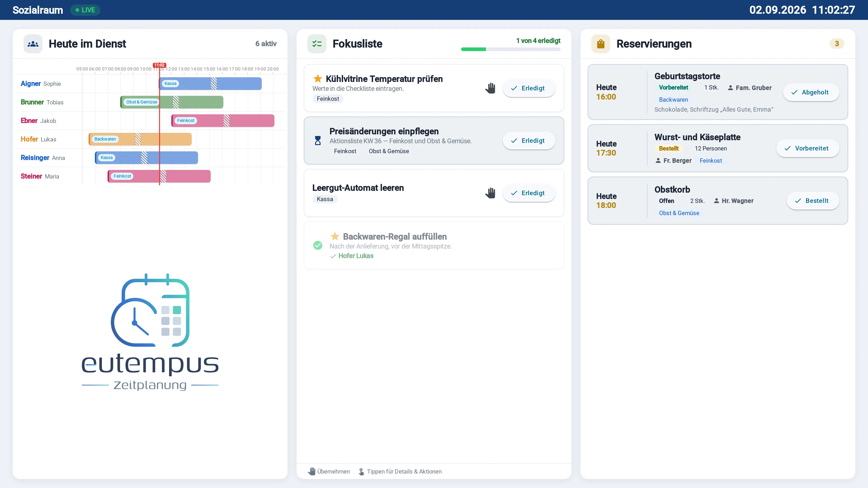Mark Leergut-Automat leeren as Erledigt
The height and width of the screenshot is (488, 868).
click(529, 193)
